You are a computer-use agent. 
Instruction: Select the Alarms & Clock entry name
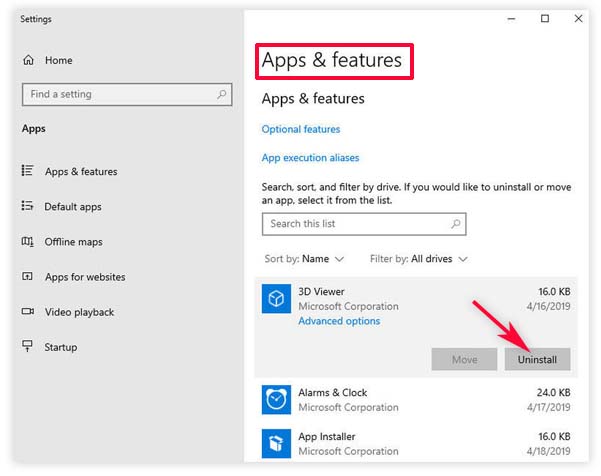(333, 393)
